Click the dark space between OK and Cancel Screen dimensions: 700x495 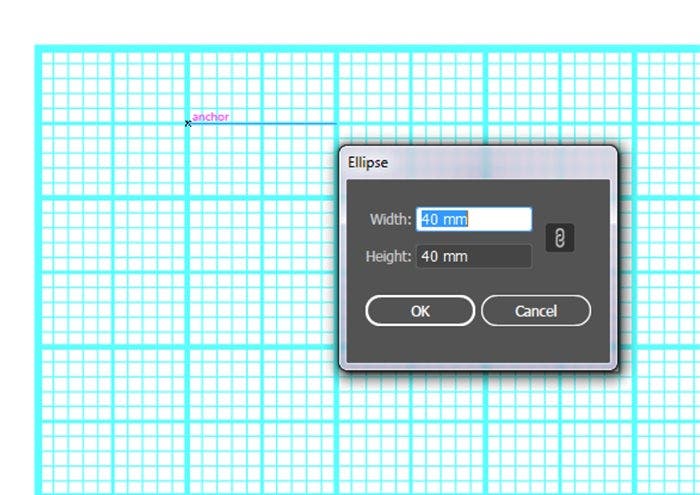tap(478, 311)
